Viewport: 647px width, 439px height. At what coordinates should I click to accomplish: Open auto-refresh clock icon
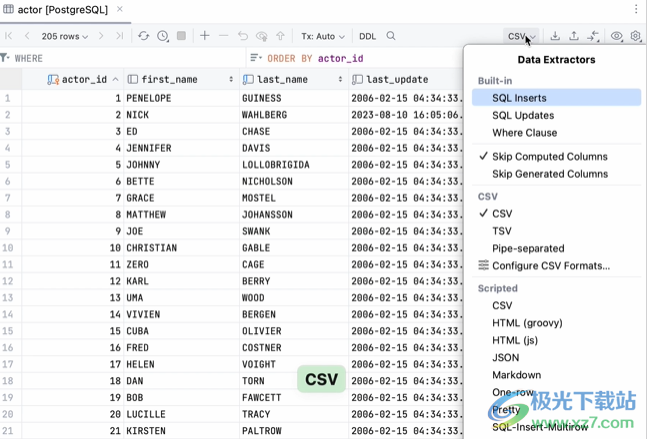point(163,36)
